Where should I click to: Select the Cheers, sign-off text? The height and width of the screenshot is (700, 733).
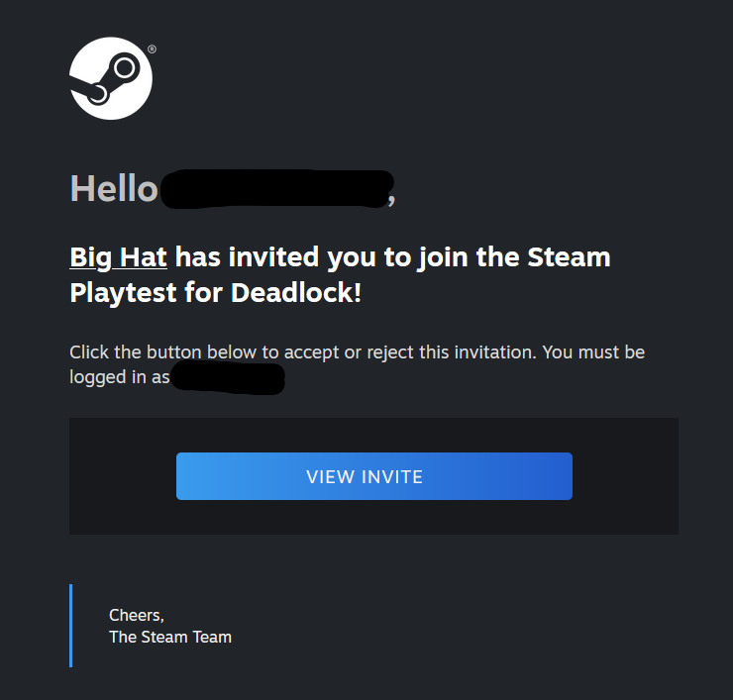pyautogui.click(x=137, y=616)
